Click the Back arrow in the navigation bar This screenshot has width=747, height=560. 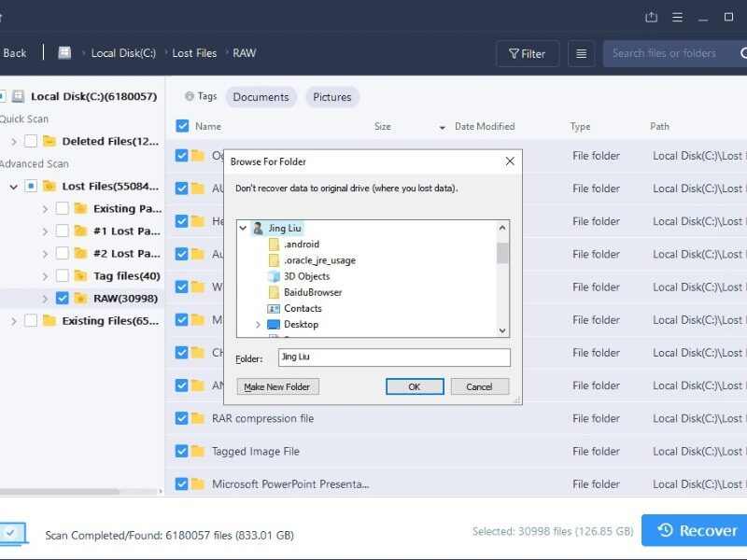[16, 53]
